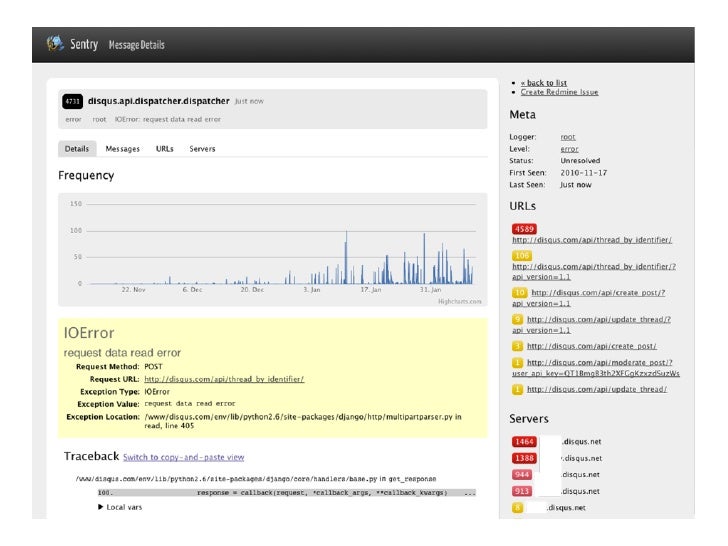Click the Unresolved status value
The width and height of the screenshot is (728, 546).
coord(580,161)
